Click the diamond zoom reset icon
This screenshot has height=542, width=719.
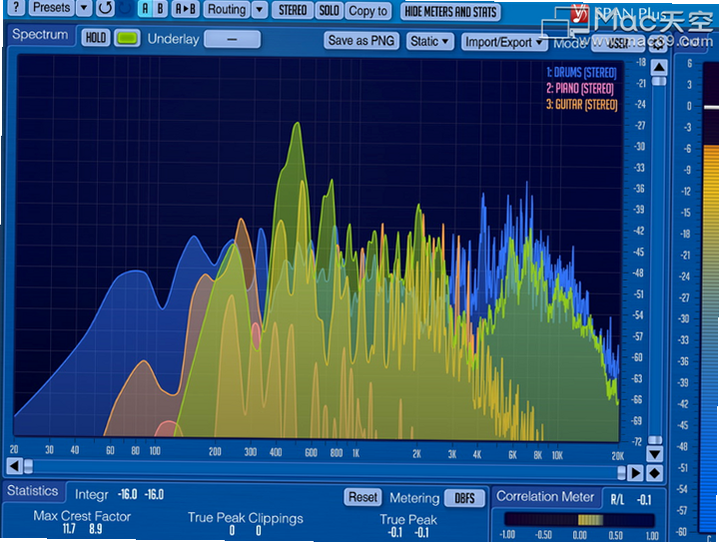(x=654, y=473)
